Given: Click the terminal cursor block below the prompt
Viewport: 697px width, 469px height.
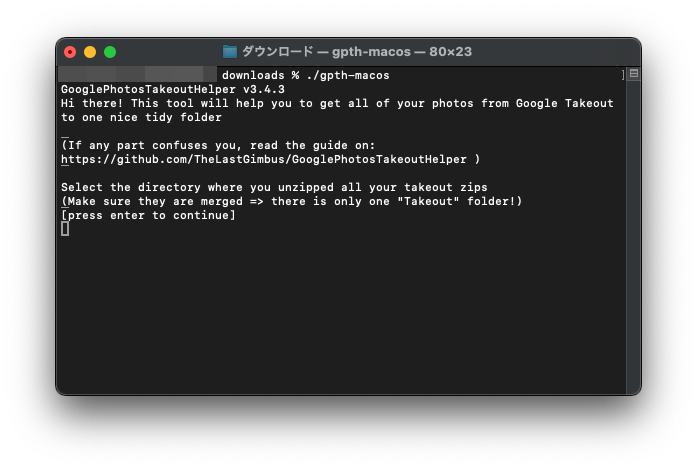Looking at the screenshot, I should click(65, 228).
